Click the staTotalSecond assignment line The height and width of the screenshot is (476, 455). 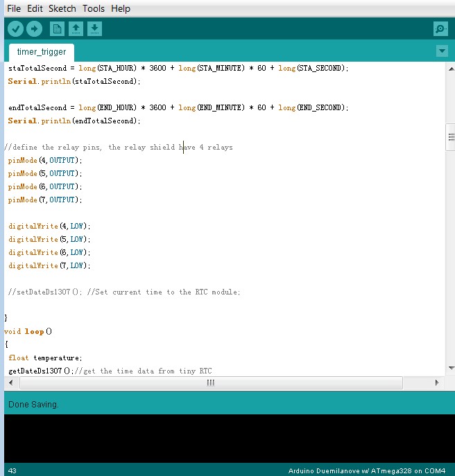pyautogui.click(x=178, y=69)
